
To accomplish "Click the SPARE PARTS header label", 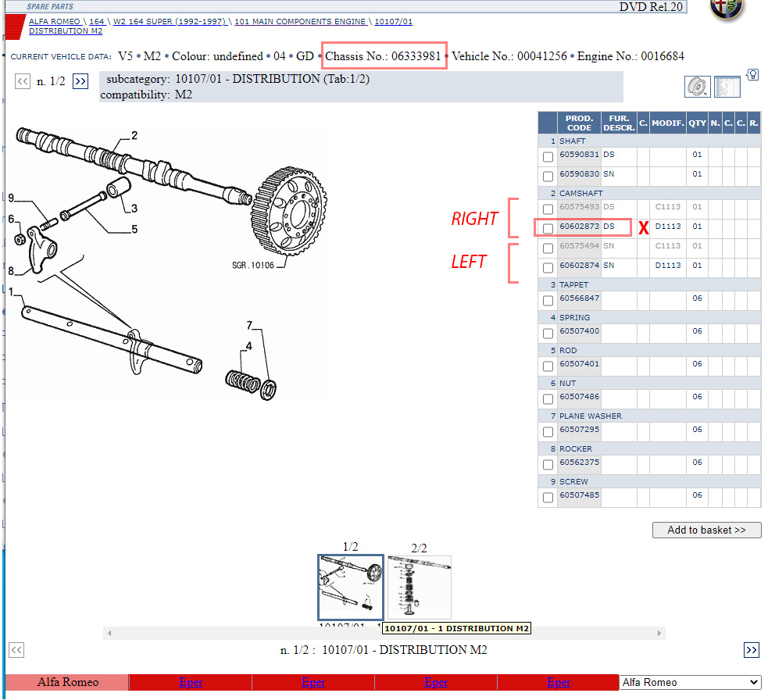I will pos(50,7).
